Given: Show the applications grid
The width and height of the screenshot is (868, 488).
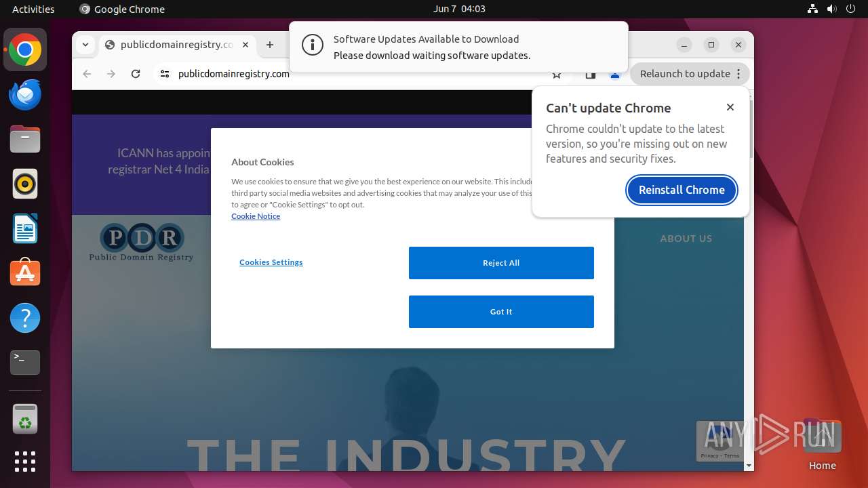Looking at the screenshot, I should tap(25, 462).
